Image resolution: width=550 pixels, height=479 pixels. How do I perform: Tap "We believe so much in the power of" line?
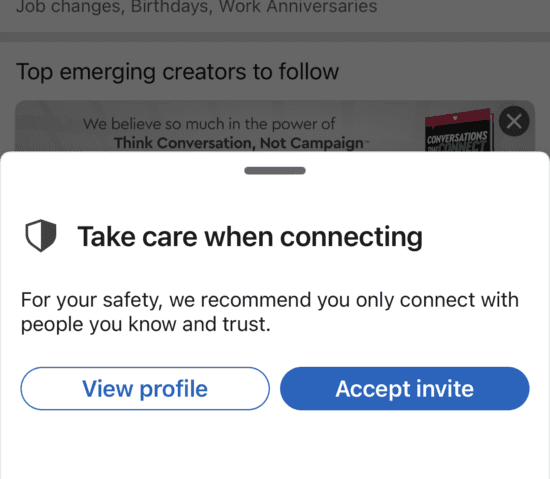point(209,124)
